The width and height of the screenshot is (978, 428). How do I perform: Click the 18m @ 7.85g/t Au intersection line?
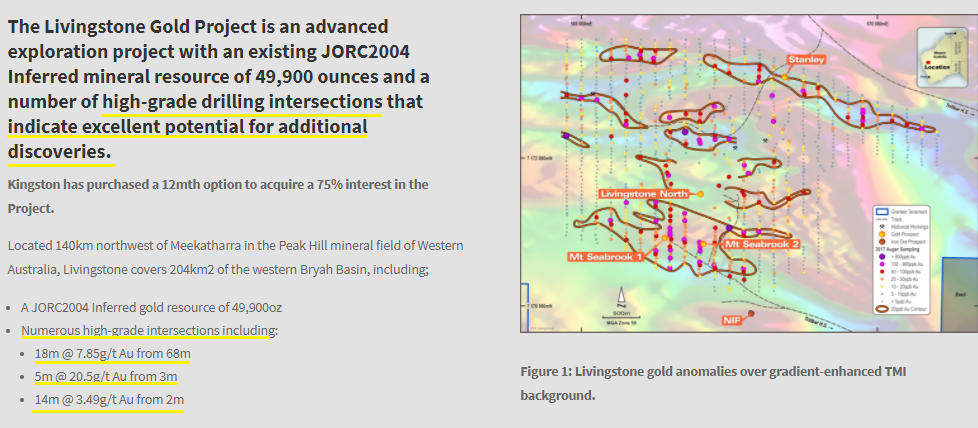(x=112, y=354)
